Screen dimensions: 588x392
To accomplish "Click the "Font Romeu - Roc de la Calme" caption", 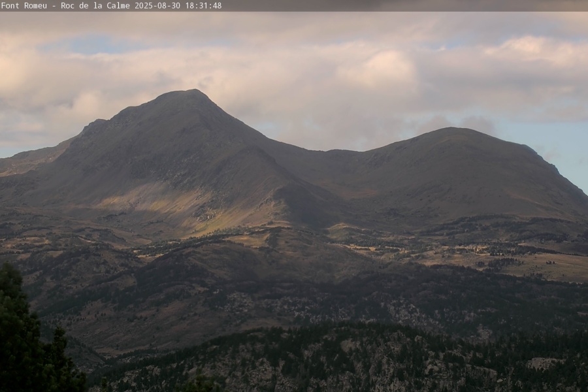I will click(x=65, y=6).
